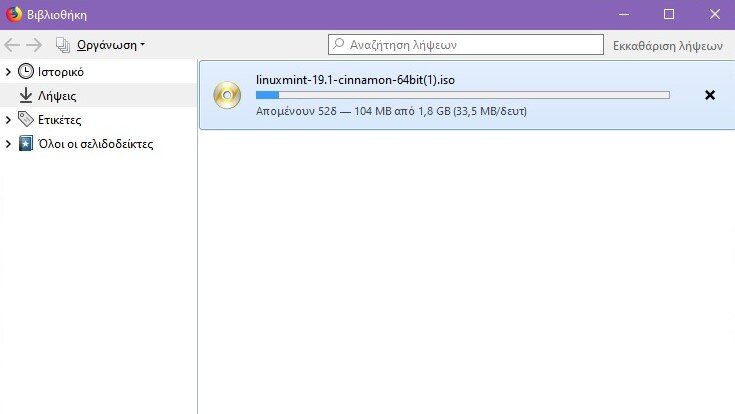Click the ISO disc file icon
Viewport: 735px width, 414px height.
pyautogui.click(x=227, y=95)
